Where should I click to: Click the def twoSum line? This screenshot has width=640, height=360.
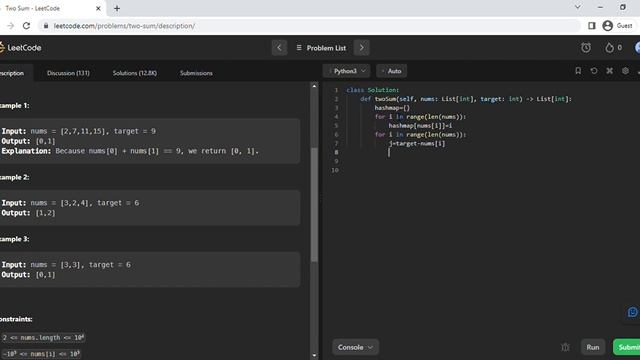tap(466, 99)
